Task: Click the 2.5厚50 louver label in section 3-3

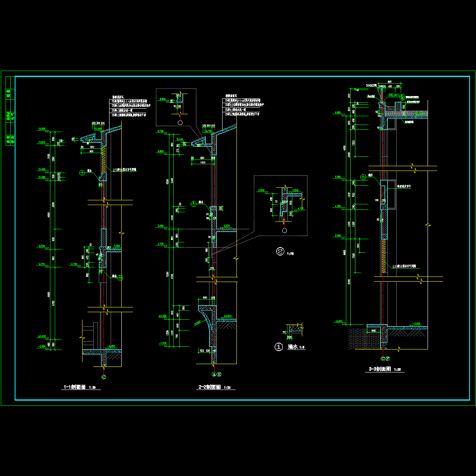Action: (404, 267)
